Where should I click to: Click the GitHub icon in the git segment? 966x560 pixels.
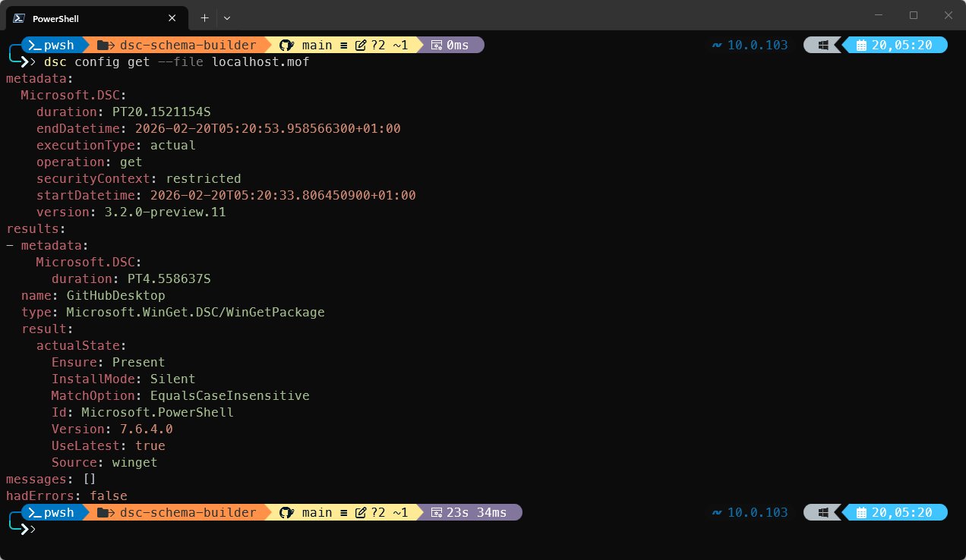[286, 45]
